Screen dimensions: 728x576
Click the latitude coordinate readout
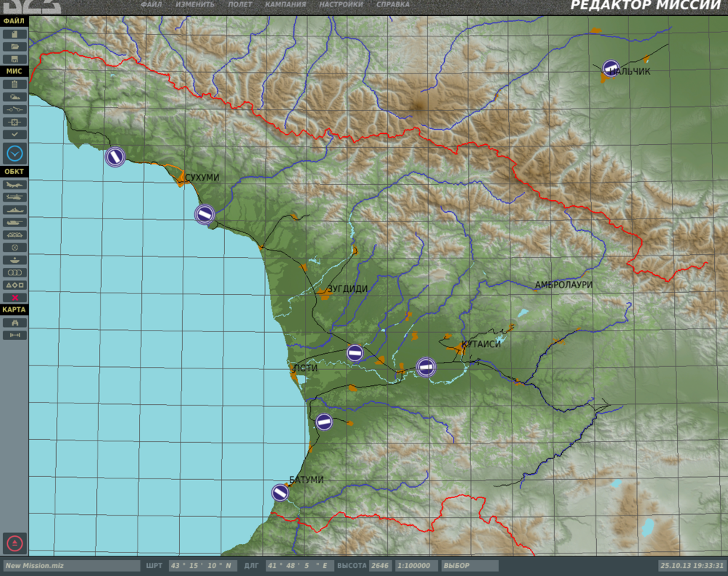[203, 565]
